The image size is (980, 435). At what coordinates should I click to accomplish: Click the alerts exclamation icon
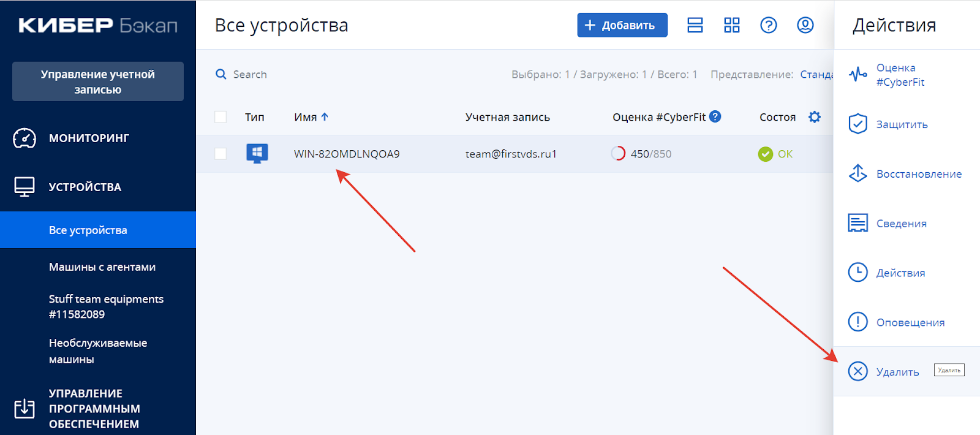[858, 322]
